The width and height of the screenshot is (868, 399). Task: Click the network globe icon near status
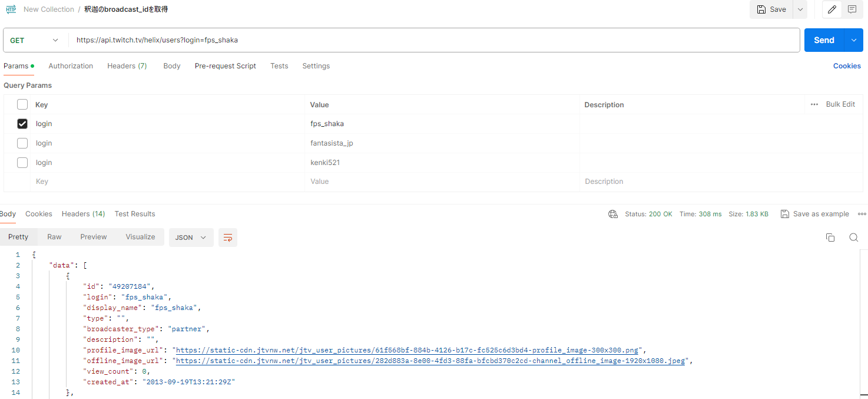click(613, 214)
